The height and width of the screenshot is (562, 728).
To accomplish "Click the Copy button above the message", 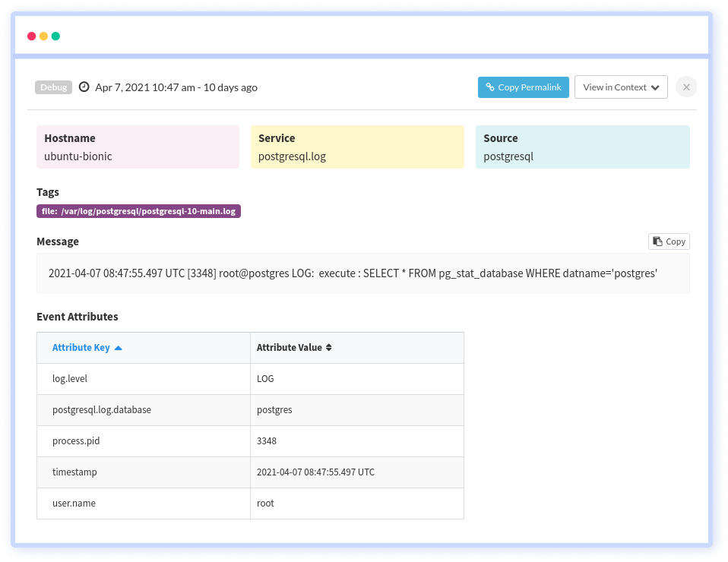I will 669,241.
